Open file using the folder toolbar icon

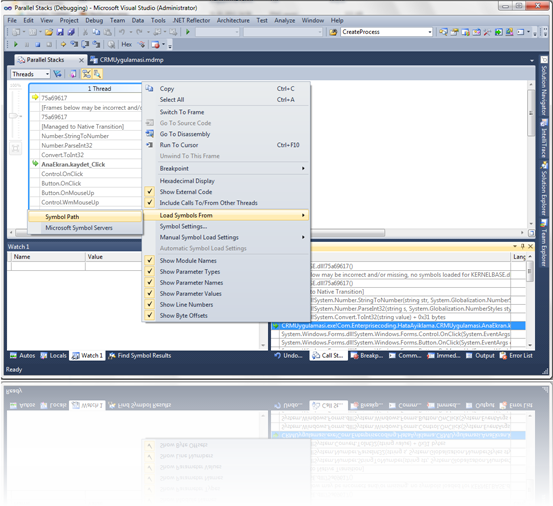49,32
